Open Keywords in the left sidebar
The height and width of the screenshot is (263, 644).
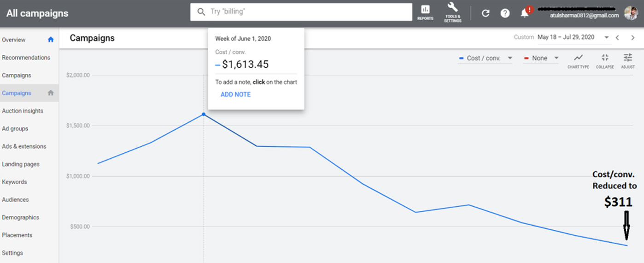tap(14, 182)
